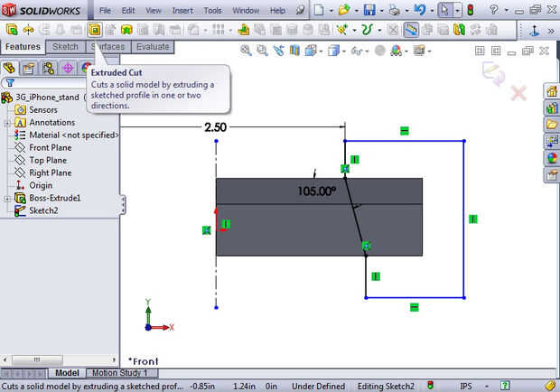Choose the Select cursor tool
Image resolution: width=560 pixels, height=392 pixels.
click(445, 10)
